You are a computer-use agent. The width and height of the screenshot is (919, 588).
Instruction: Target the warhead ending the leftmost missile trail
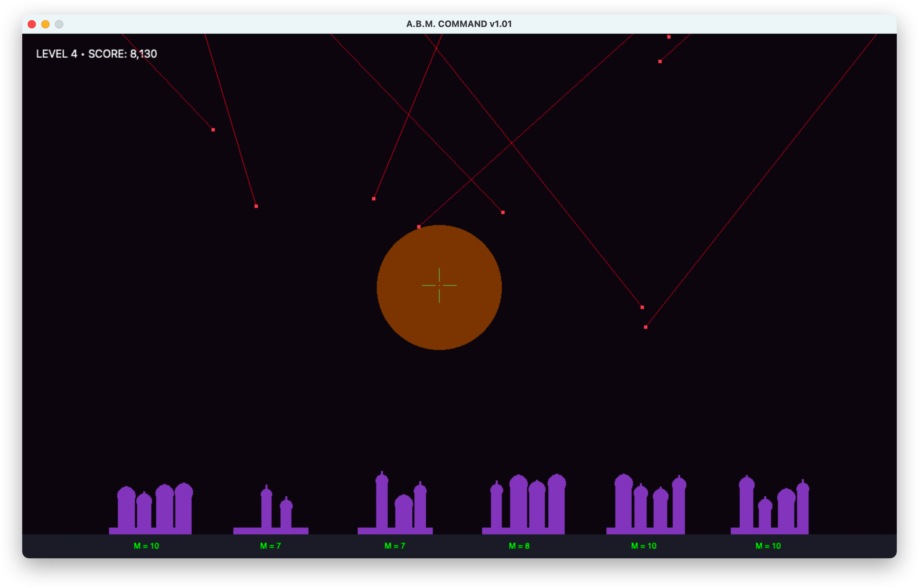point(213,130)
